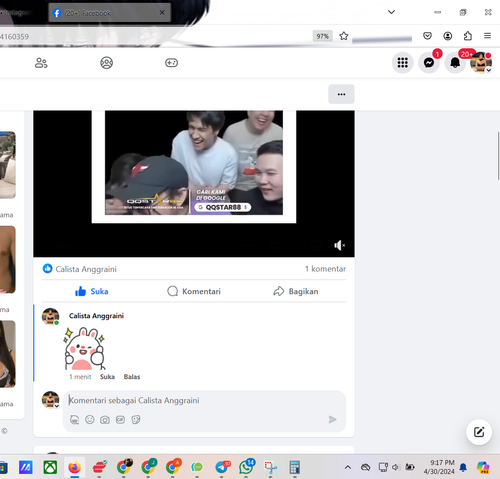The height and width of the screenshot is (479, 500).
Task: Open Telegram from the taskbar
Action: pos(222,467)
